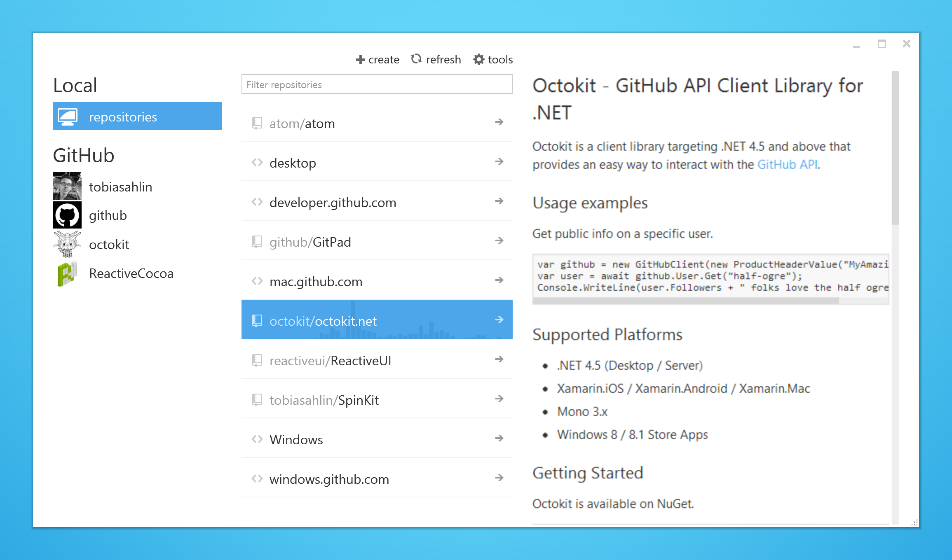Select the atom/atom repository name
Viewport: 952px width, 560px height.
coord(302,124)
